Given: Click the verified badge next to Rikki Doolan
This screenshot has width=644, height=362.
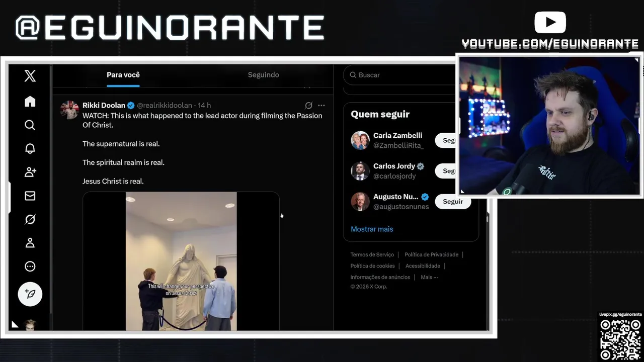Looking at the screenshot, I should point(131,106).
